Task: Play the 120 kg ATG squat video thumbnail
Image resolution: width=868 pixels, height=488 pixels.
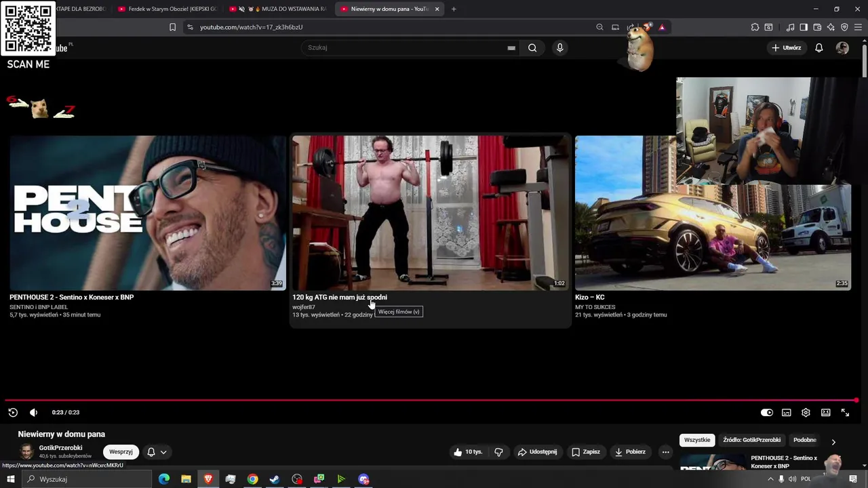Action: coord(431,213)
